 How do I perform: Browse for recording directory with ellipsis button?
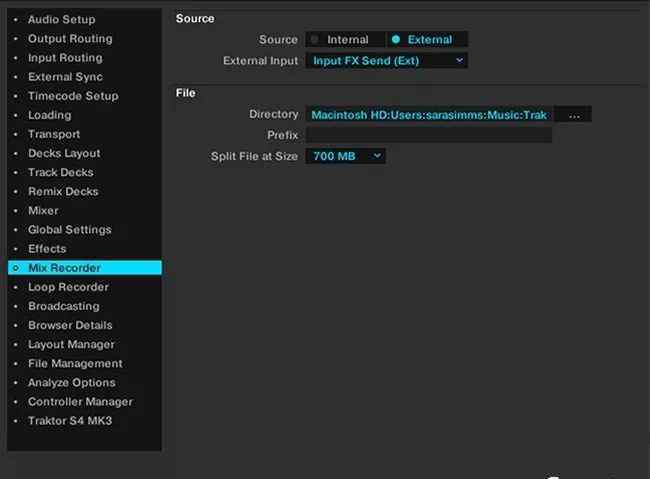pyautogui.click(x=574, y=114)
